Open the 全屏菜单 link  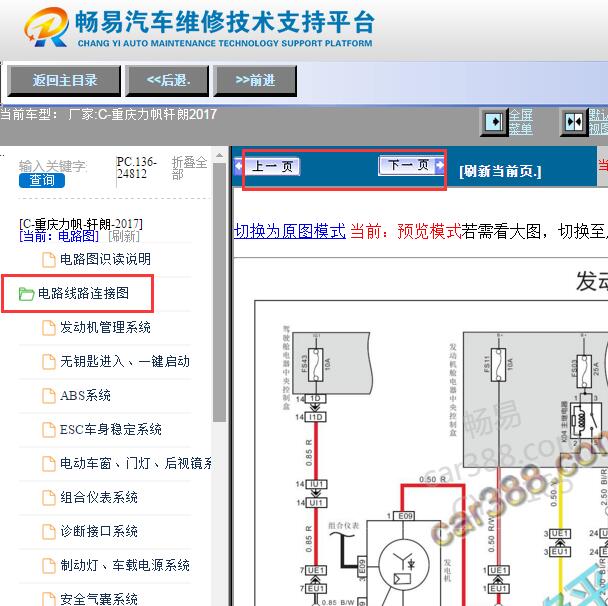click(521, 122)
